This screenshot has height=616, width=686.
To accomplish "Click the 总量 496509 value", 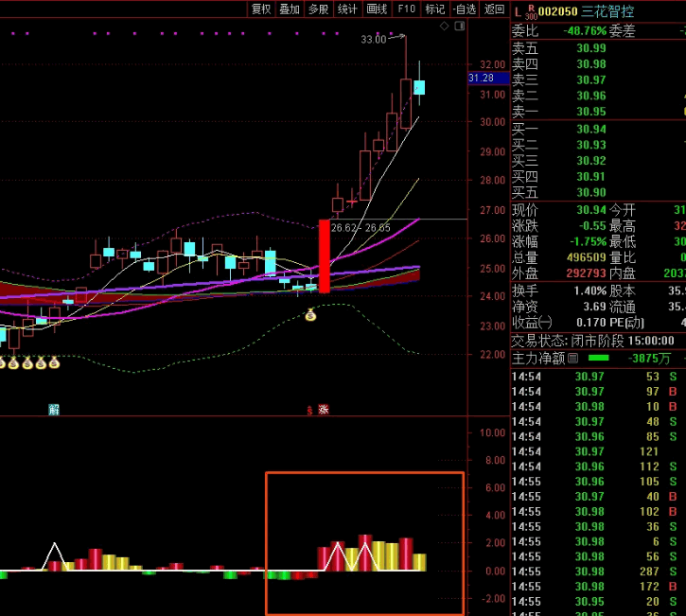I will [x=587, y=257].
